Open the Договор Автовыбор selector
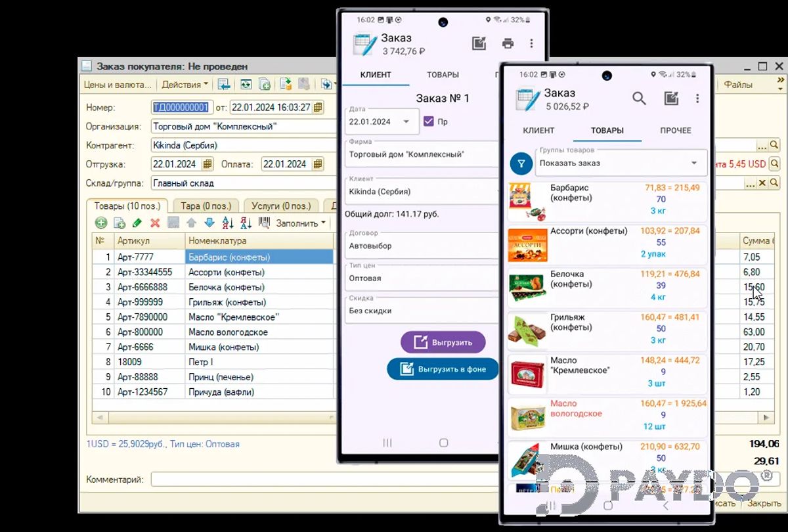 tap(422, 246)
